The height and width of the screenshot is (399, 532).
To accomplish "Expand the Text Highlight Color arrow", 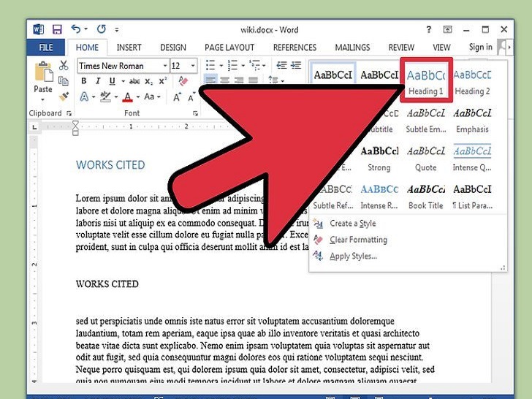I will (x=116, y=97).
